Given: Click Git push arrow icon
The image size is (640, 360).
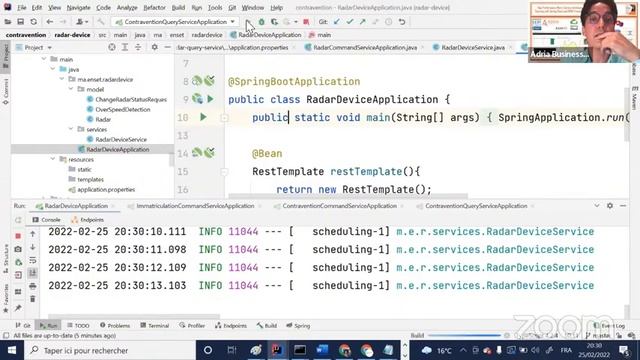Looking at the screenshot, I should [362, 22].
